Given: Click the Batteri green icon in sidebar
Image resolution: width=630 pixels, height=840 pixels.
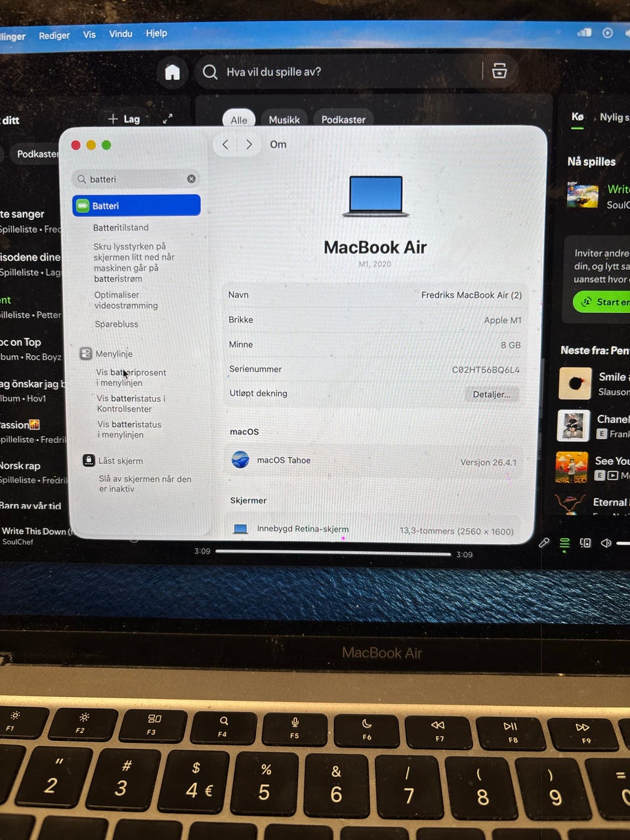Looking at the screenshot, I should [83, 206].
